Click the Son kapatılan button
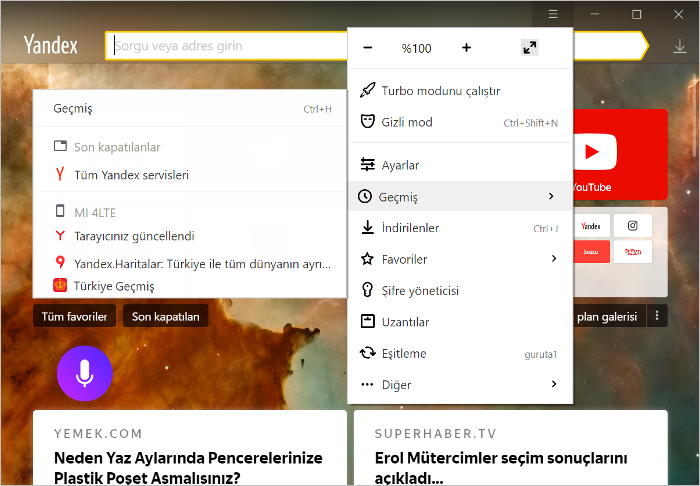The width and height of the screenshot is (700, 486). click(166, 316)
